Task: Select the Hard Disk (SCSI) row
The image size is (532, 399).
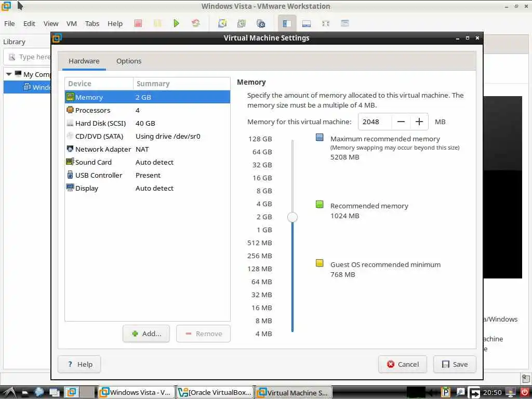Action: (x=147, y=123)
